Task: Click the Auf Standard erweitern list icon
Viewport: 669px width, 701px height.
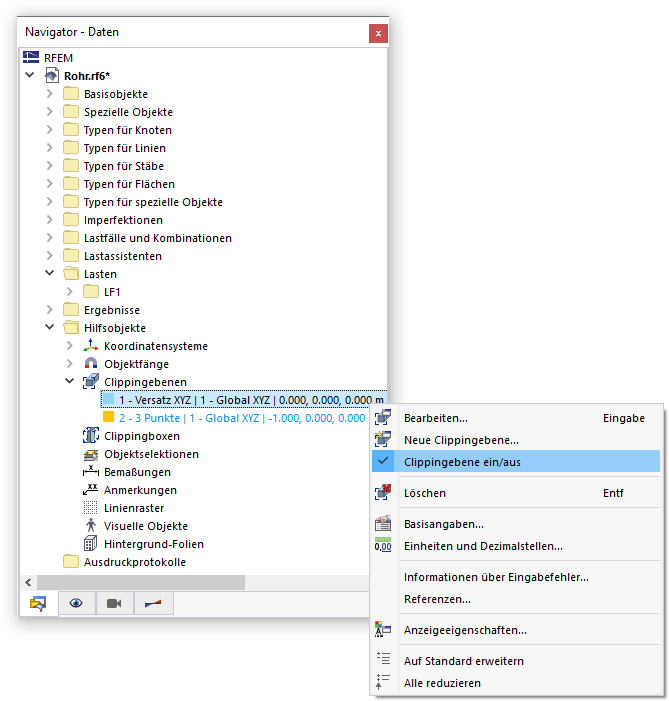Action: [x=383, y=659]
